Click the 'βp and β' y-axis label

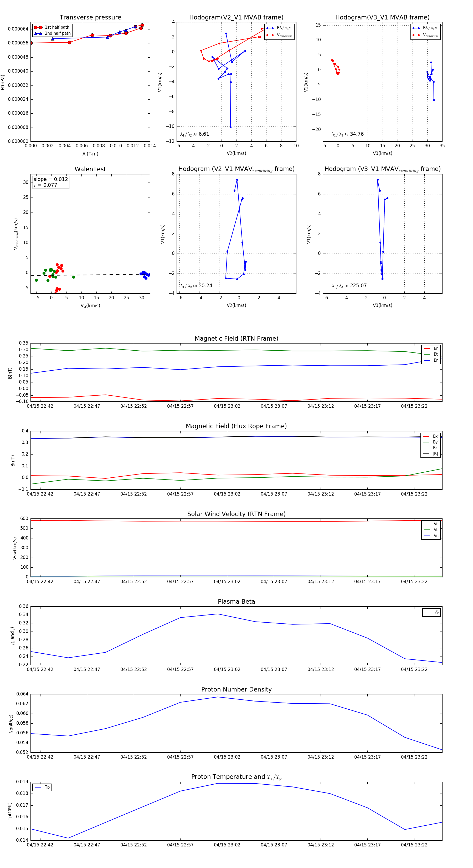click(12, 635)
